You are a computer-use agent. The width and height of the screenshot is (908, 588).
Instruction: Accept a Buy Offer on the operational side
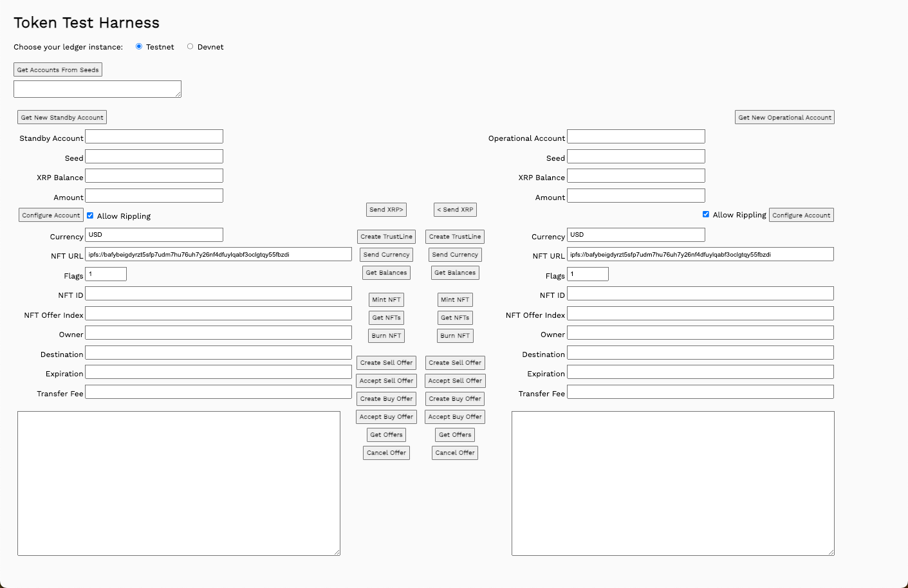tap(455, 416)
